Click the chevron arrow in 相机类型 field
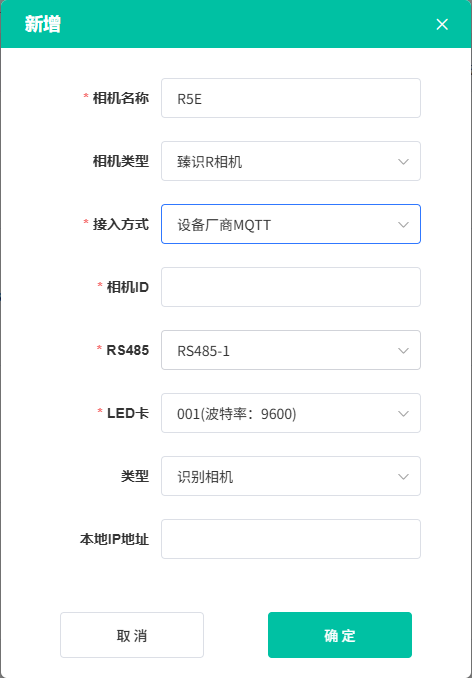 pyautogui.click(x=403, y=161)
